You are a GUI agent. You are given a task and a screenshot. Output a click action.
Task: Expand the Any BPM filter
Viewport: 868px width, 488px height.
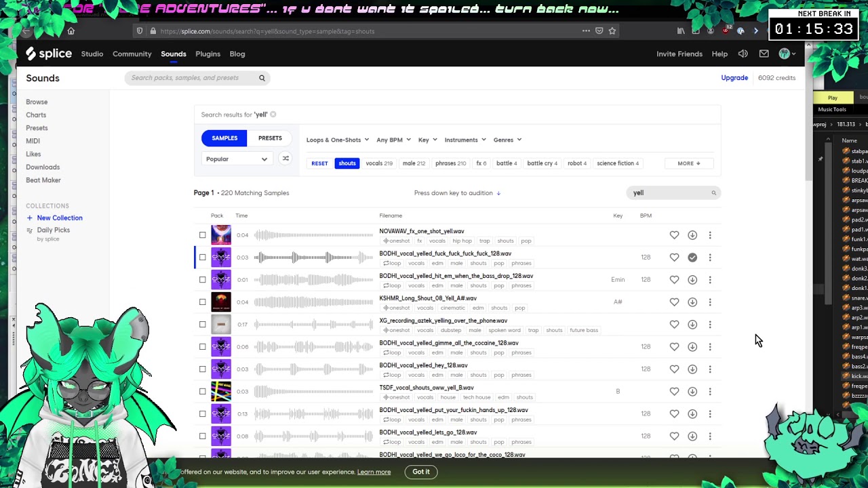coord(393,140)
